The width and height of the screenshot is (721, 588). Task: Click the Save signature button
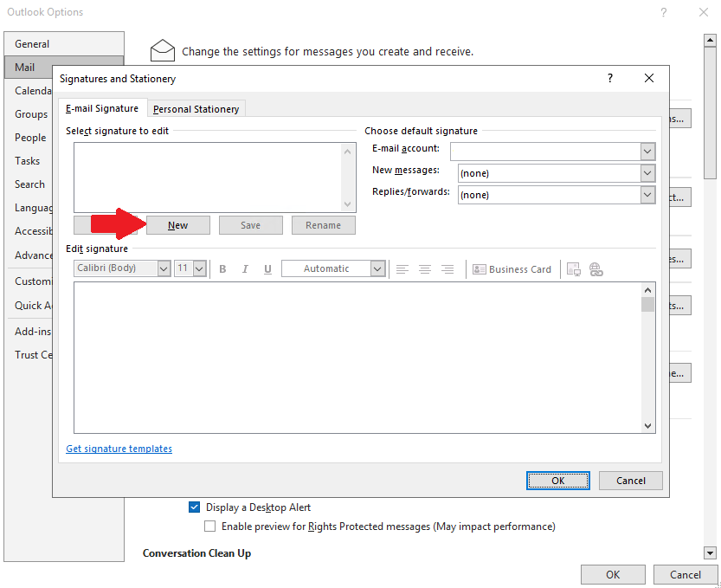(251, 225)
